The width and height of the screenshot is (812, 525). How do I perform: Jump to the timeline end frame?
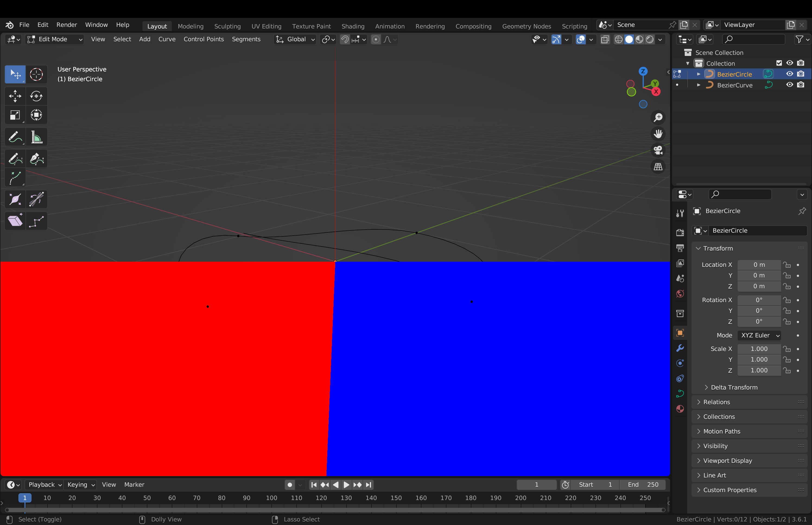368,485
